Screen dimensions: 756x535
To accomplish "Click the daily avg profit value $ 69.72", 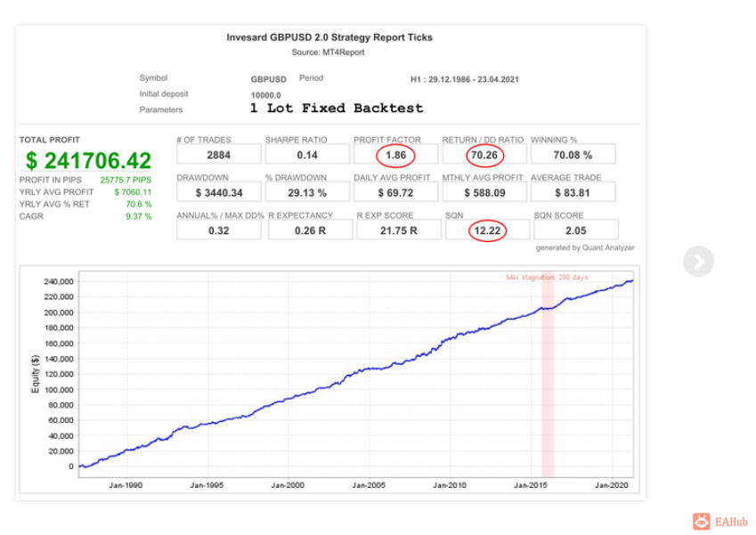I will point(396,193).
